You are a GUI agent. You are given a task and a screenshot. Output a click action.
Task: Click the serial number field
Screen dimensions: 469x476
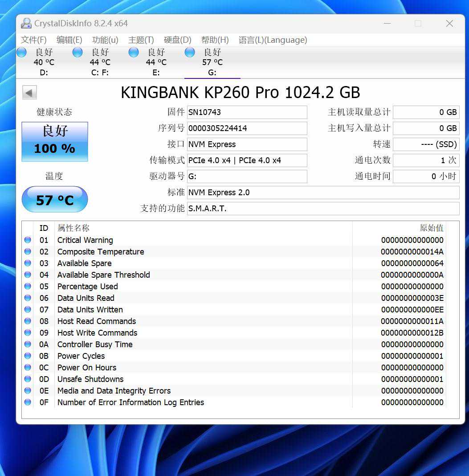point(247,128)
